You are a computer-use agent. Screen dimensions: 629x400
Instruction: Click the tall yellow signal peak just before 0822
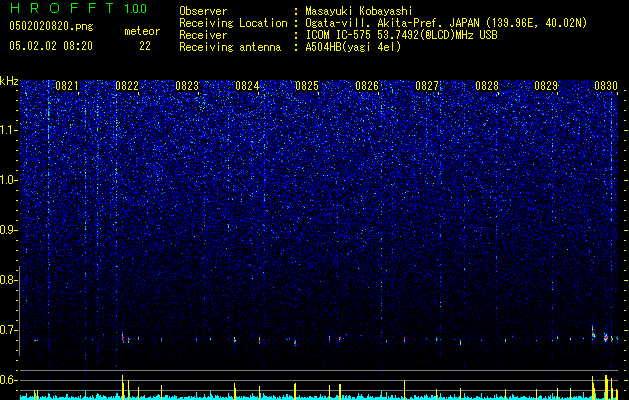point(122,387)
